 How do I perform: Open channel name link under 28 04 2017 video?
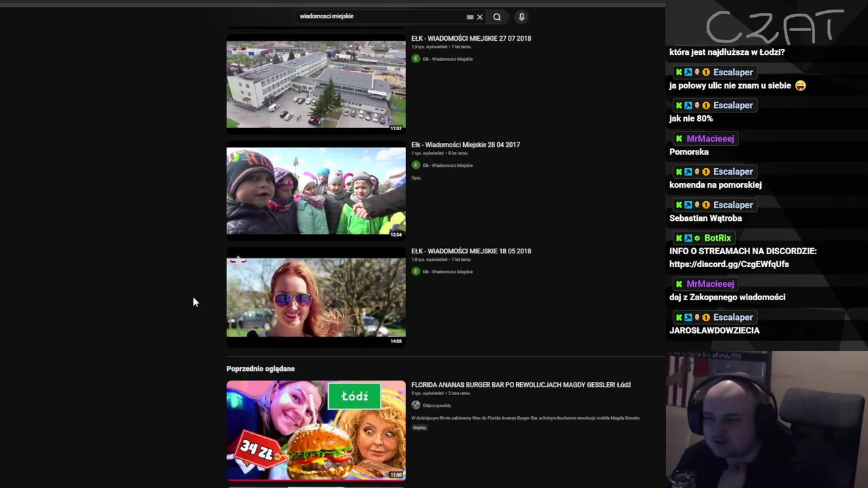(448, 165)
